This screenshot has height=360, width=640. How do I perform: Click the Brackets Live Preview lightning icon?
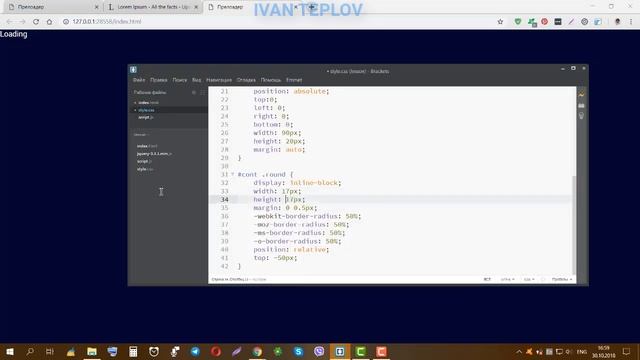(581, 94)
